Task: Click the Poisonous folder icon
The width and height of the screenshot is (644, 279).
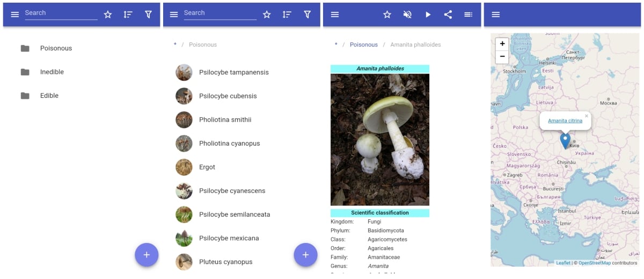Action: pyautogui.click(x=25, y=48)
